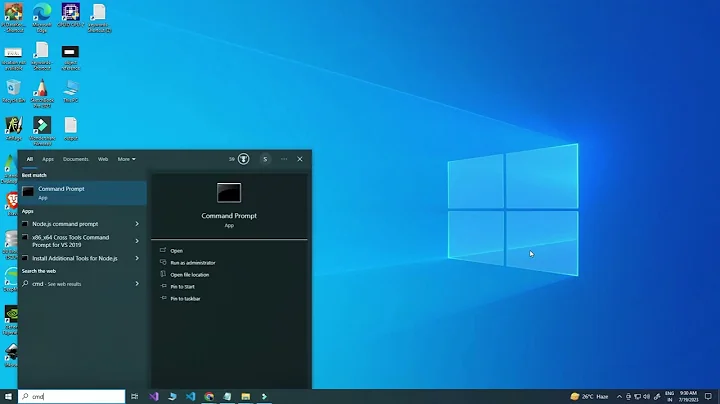Viewport: 720px width, 404px height.
Task: Open search options ellipsis menu
Action: coord(284,159)
